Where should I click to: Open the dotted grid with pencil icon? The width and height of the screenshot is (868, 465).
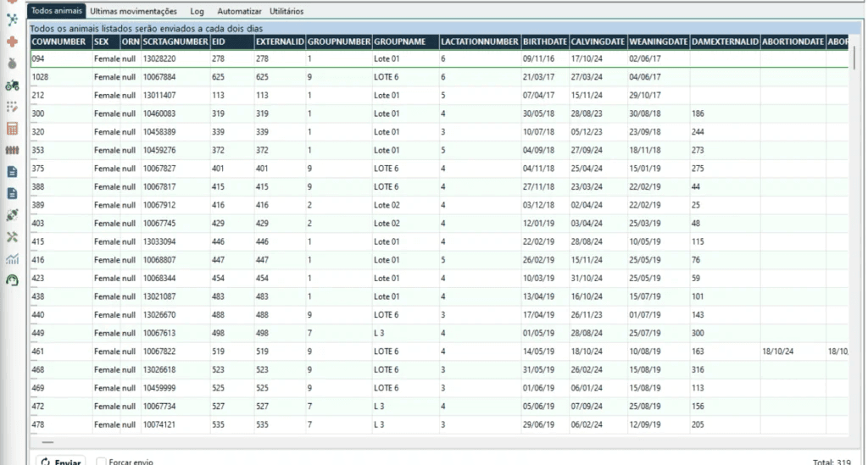click(12, 107)
